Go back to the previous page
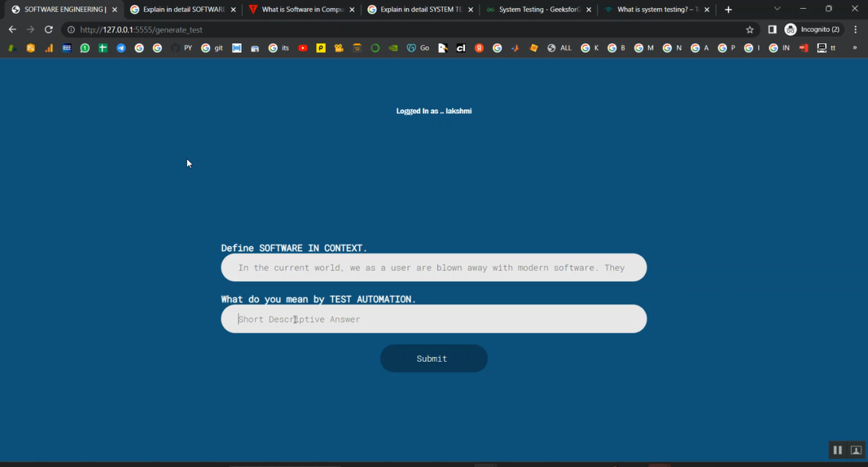 pyautogui.click(x=13, y=30)
